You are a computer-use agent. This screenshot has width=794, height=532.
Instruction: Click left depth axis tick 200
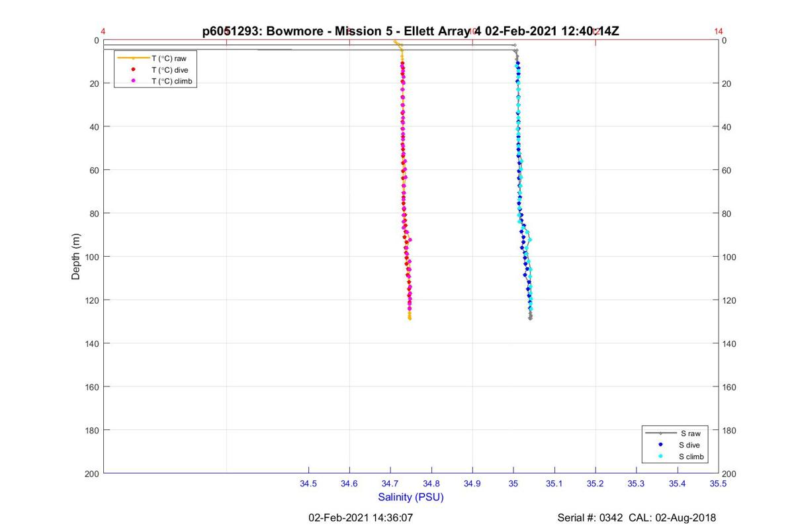[x=93, y=474]
